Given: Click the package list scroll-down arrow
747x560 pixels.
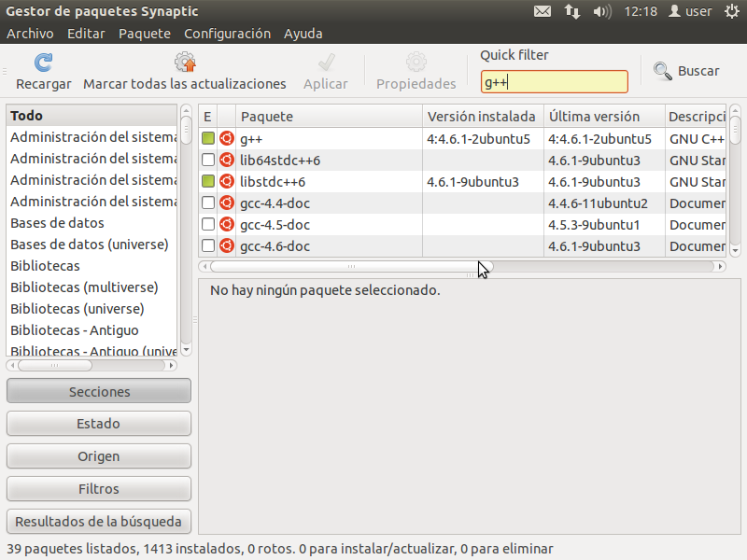Looking at the screenshot, I should click(735, 250).
